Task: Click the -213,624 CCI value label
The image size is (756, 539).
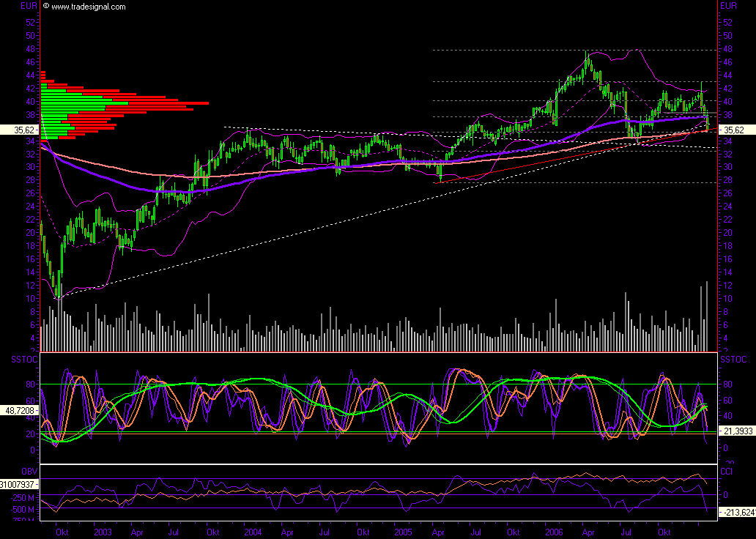Action: 736,512
